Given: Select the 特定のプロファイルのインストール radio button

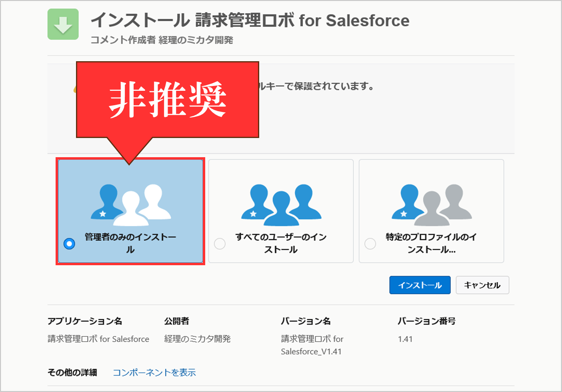Looking at the screenshot, I should coord(370,244).
